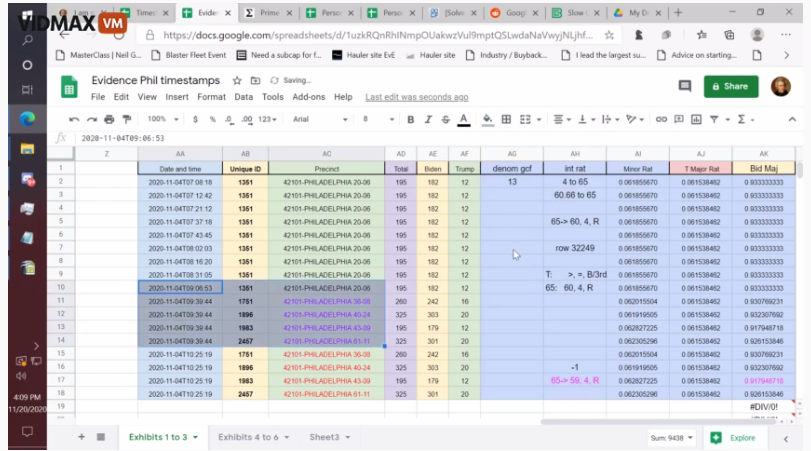Open the Insert menu
Viewport: 811px width, 451px height.
pyautogui.click(x=177, y=97)
